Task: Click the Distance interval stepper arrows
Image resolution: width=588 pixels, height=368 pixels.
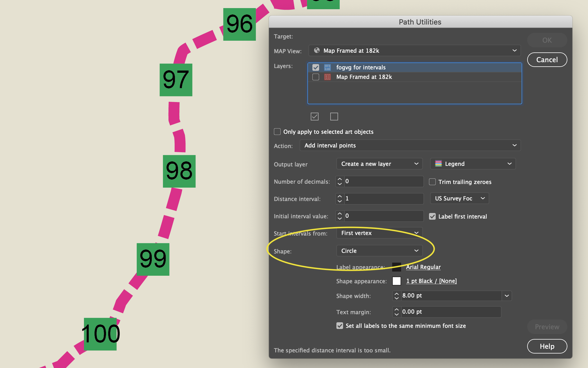Action: tap(340, 198)
